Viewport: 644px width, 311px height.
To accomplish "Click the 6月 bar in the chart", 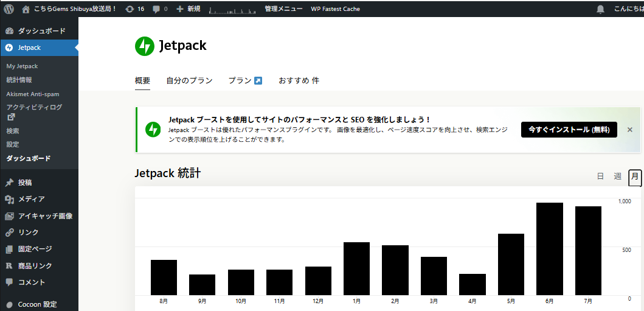I will 550,249.
